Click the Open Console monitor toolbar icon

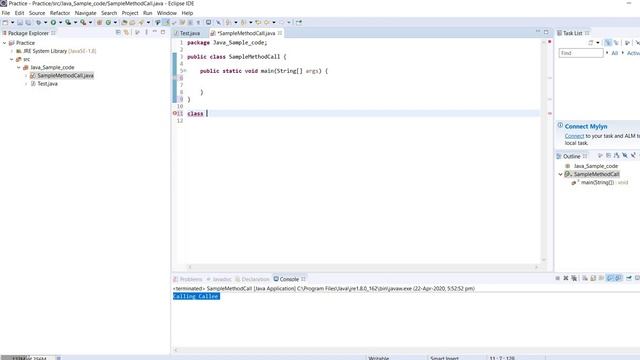click(x=208, y=22)
